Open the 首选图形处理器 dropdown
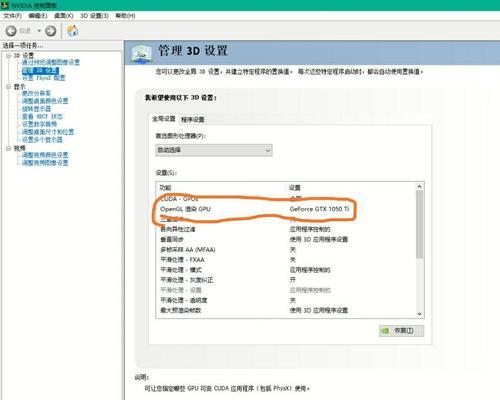The image size is (500, 400). point(214,150)
